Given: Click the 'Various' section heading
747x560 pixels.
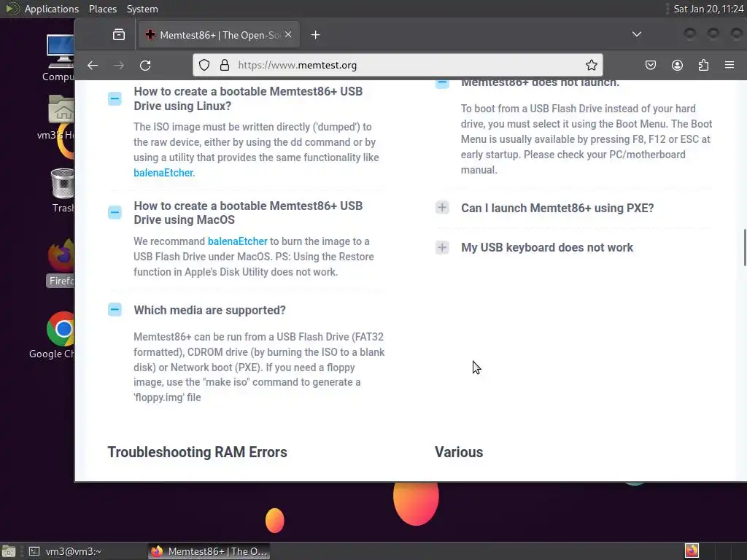Looking at the screenshot, I should 459,452.
